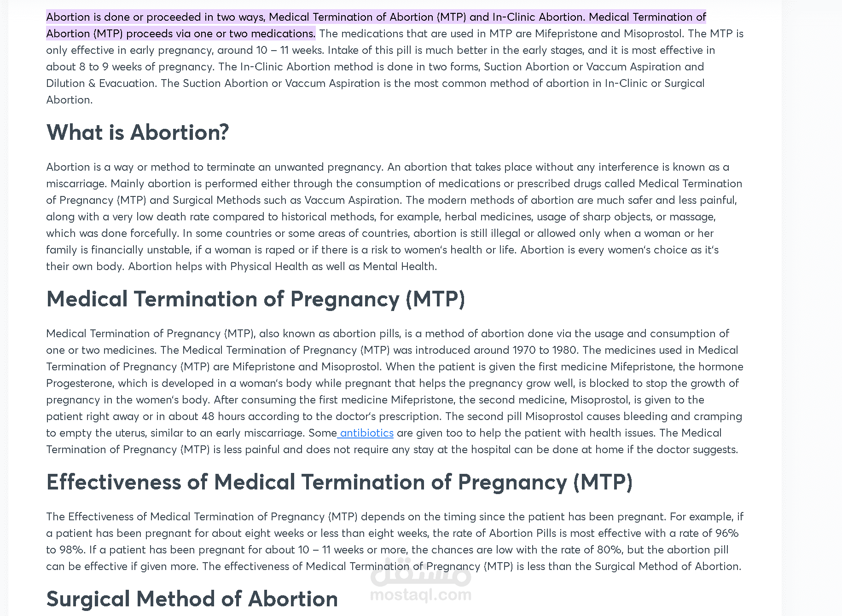This screenshot has height=616, width=842.
Task: Click the 'Medical Termination of Pregnancy (MTP)' heading
Action: [x=256, y=299]
